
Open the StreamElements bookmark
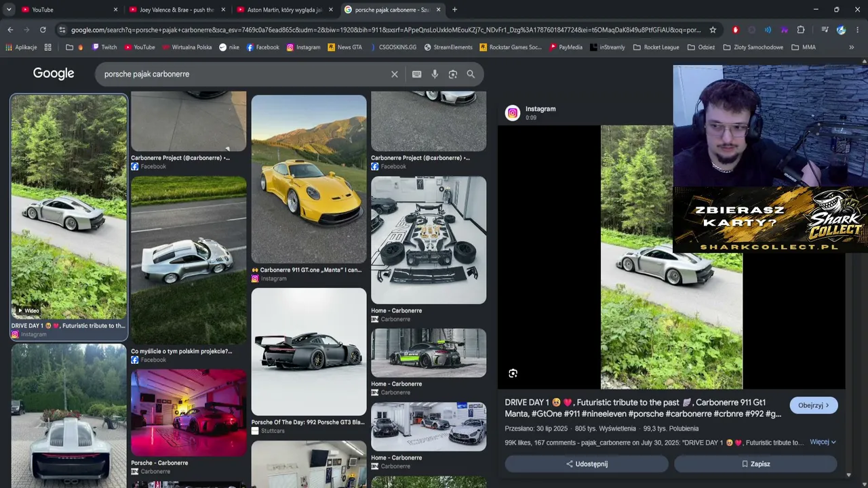tap(448, 47)
